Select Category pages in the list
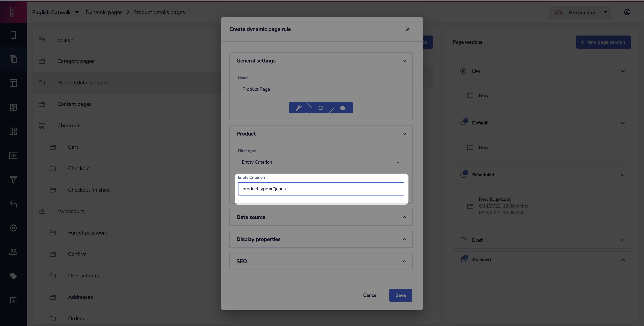 tap(76, 61)
